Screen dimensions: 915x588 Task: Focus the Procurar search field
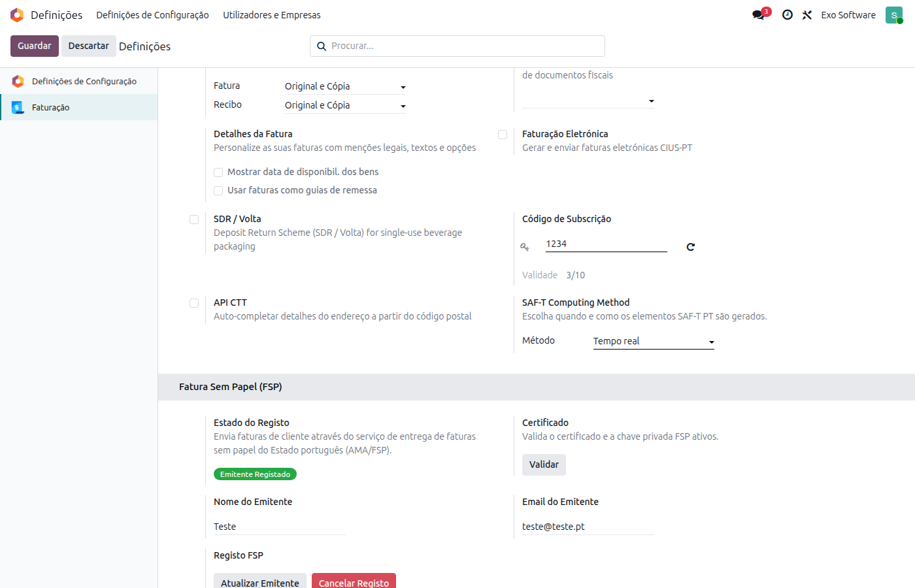457,46
